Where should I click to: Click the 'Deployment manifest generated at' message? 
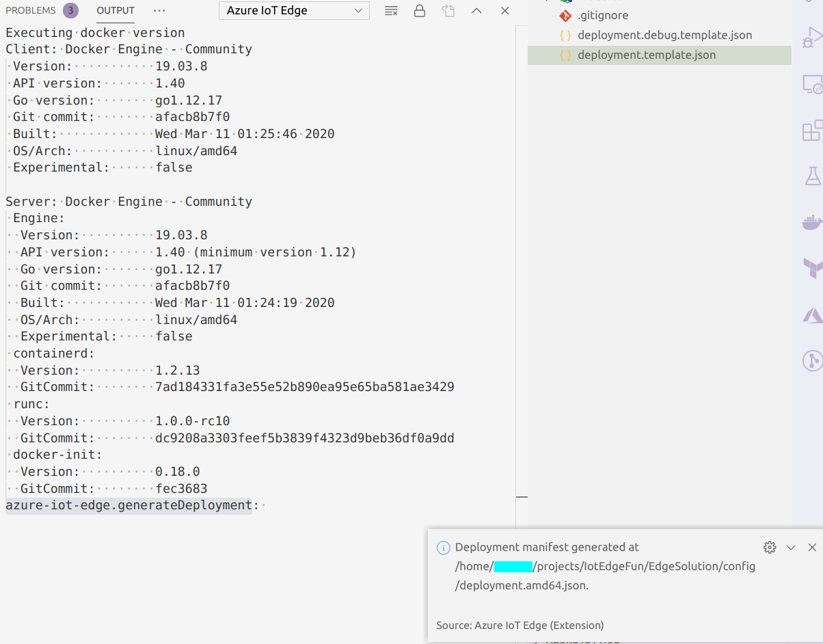[x=547, y=547]
